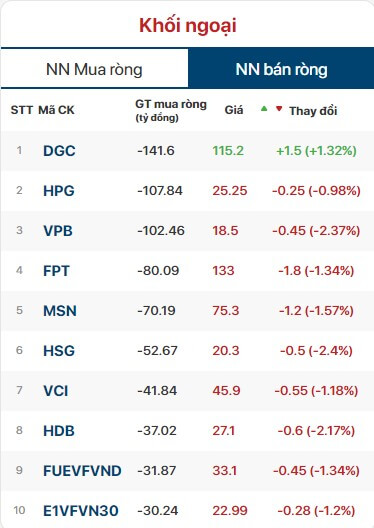
Task: Open the E1VFVN30 fund ticker
Action: (x=81, y=510)
